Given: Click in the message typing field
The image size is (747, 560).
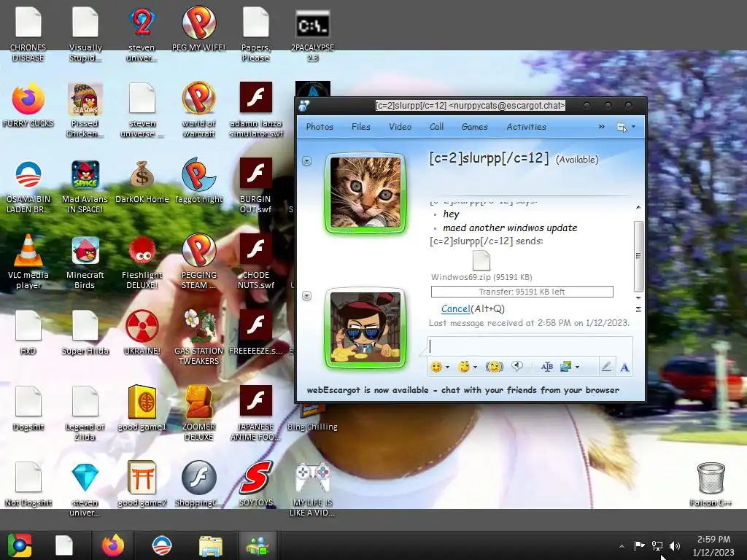Looking at the screenshot, I should tap(530, 346).
